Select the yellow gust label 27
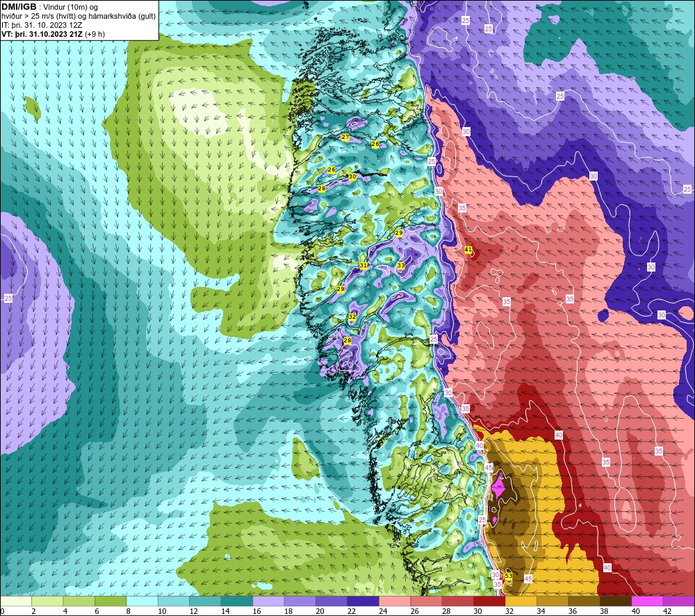 (345, 138)
